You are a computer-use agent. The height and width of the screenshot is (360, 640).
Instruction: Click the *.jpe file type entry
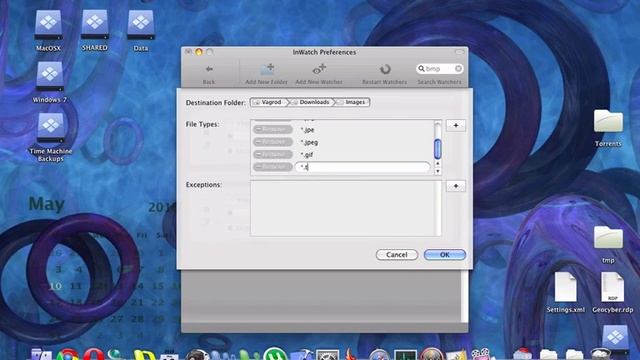(307, 130)
